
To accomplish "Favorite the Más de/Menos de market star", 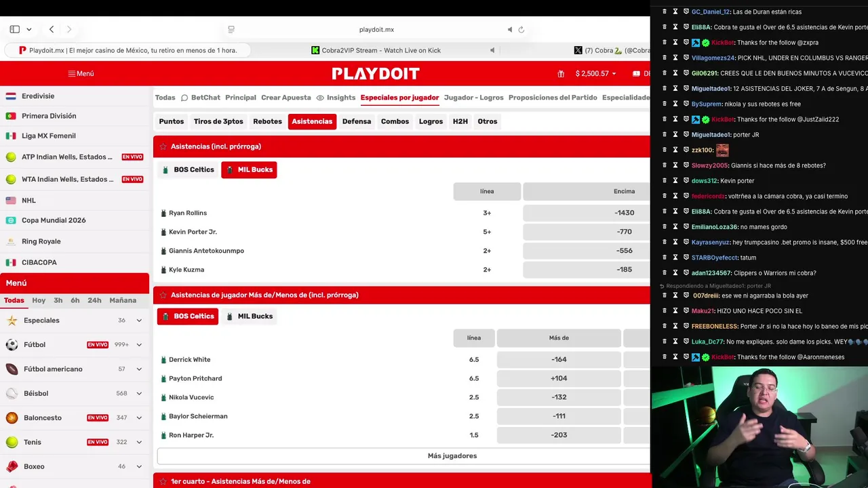I will pos(163,295).
